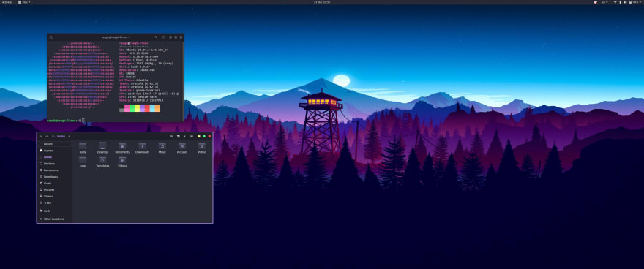Click the Wi-Fi icon in top bar
Image resolution: width=644 pixels, height=269 pixels.
click(615, 2)
